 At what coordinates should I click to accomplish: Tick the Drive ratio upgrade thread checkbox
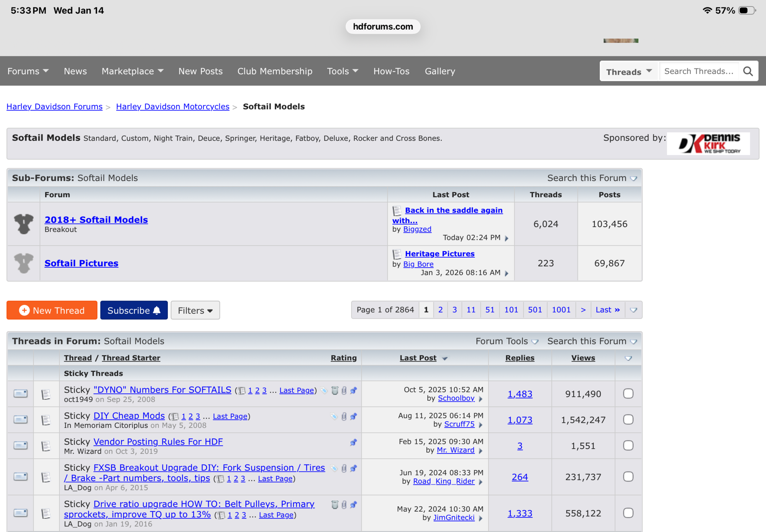click(x=628, y=513)
